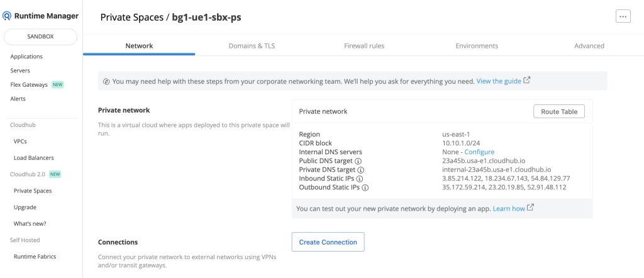
Task: Click info icon next to Outbound Static IPs
Action: tap(365, 187)
